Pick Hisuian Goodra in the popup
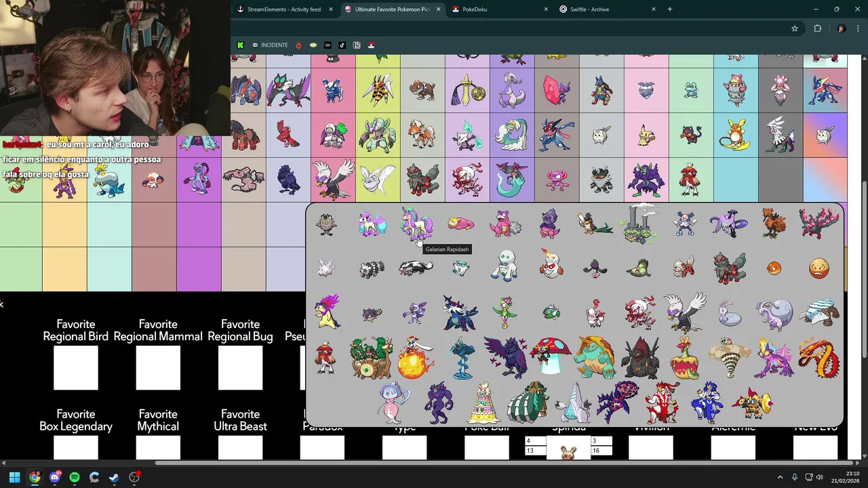868x488 pixels. pos(774,314)
